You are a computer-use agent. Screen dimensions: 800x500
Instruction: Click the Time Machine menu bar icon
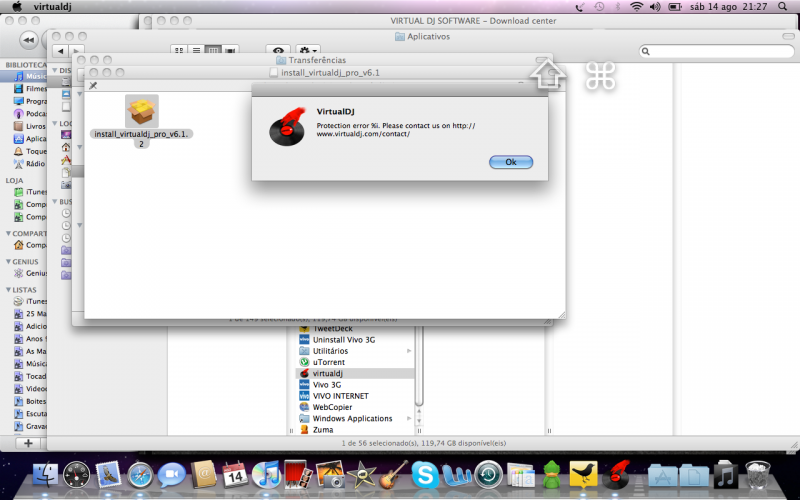point(599,7)
